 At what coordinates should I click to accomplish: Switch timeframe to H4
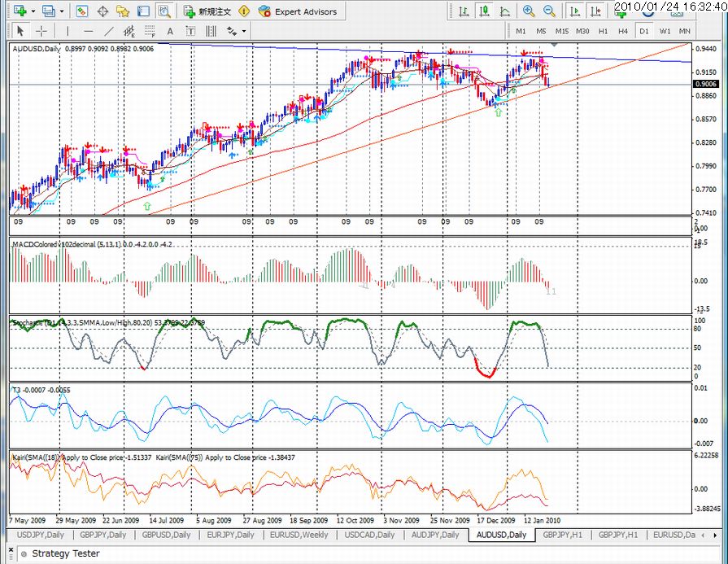point(623,31)
